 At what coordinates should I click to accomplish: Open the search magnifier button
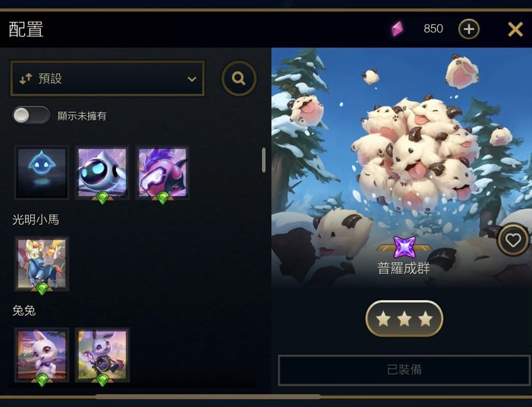click(239, 78)
